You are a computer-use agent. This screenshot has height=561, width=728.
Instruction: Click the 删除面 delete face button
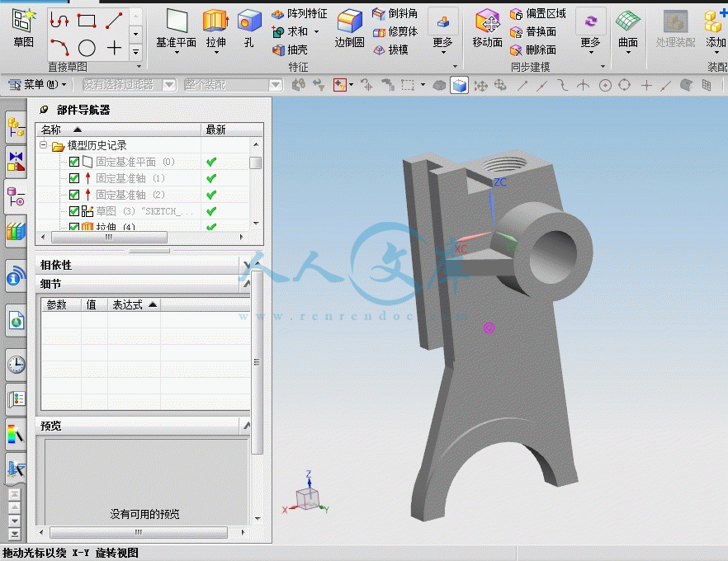click(x=533, y=49)
